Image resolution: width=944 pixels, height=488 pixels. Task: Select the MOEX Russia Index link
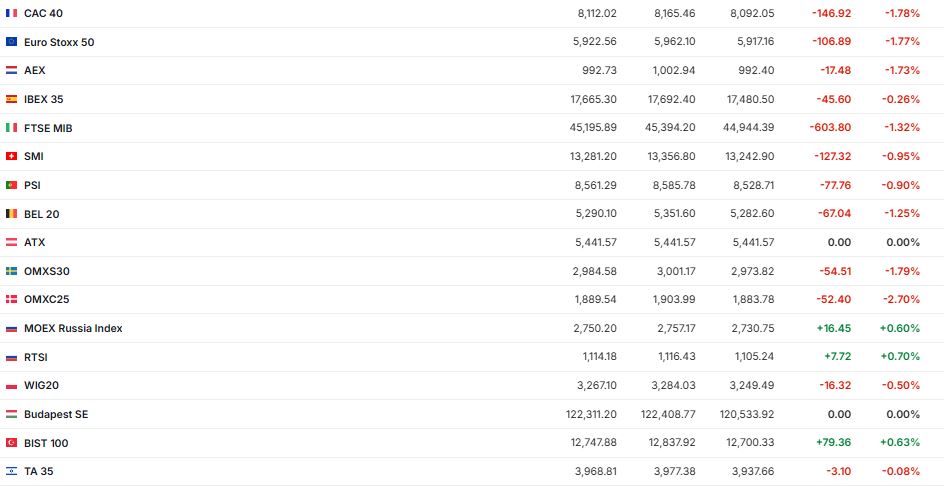[x=73, y=328]
